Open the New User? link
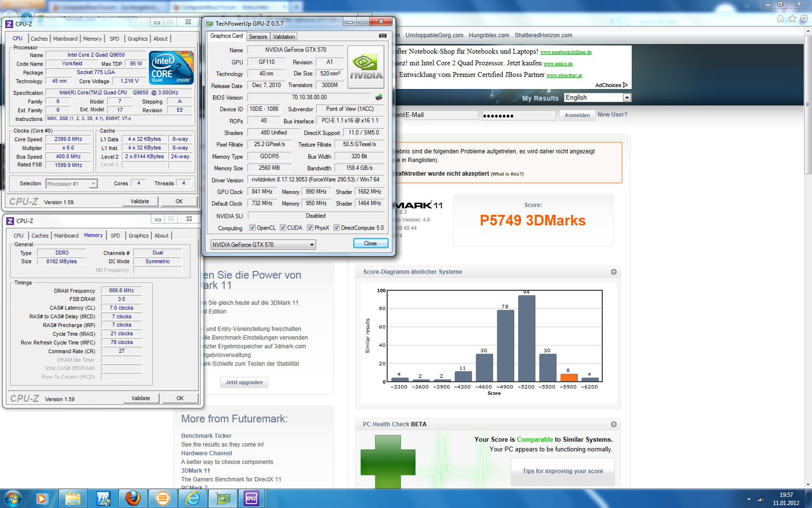 point(612,115)
